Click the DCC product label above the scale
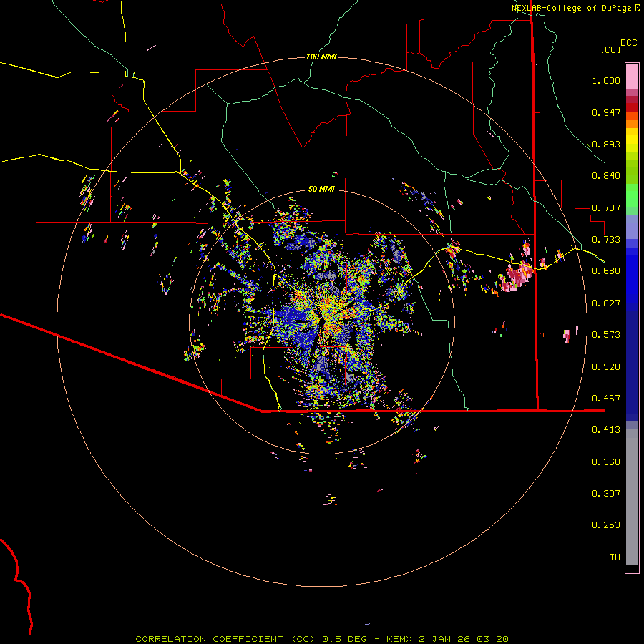 point(629,43)
